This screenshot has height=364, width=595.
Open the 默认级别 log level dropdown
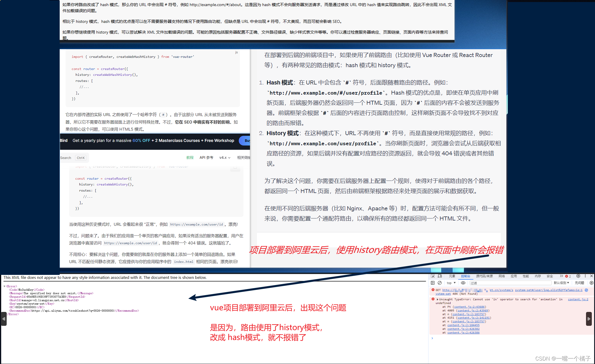(561, 283)
